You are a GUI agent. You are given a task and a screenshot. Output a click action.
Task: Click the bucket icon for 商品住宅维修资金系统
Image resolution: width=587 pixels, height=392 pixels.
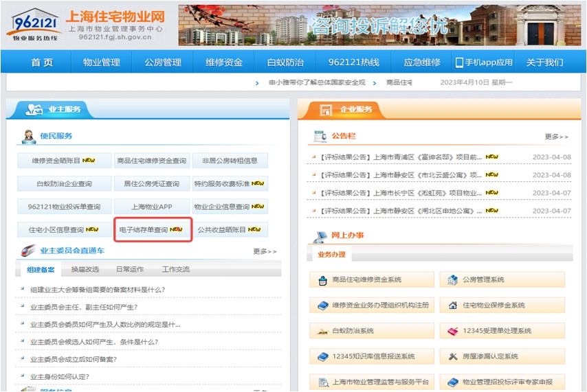pos(322,280)
